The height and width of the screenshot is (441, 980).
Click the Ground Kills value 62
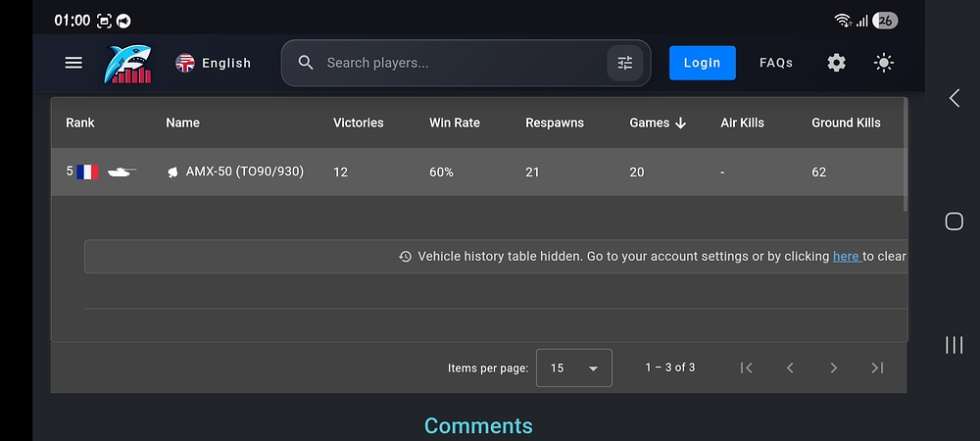(x=818, y=172)
